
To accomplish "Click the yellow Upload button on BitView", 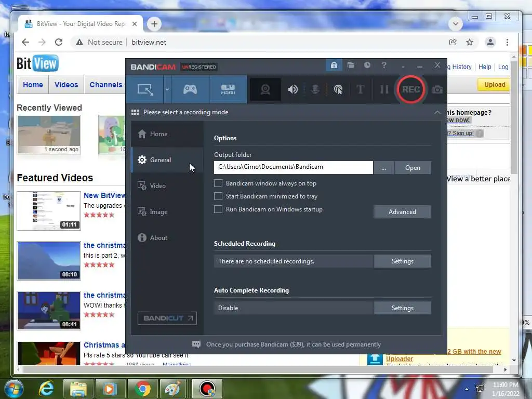I will 495,85.
